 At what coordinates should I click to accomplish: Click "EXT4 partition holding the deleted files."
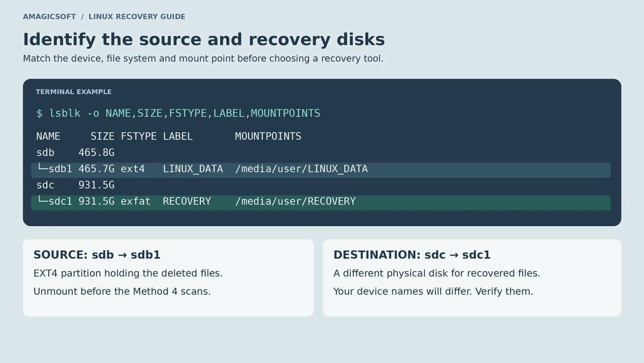click(128, 274)
